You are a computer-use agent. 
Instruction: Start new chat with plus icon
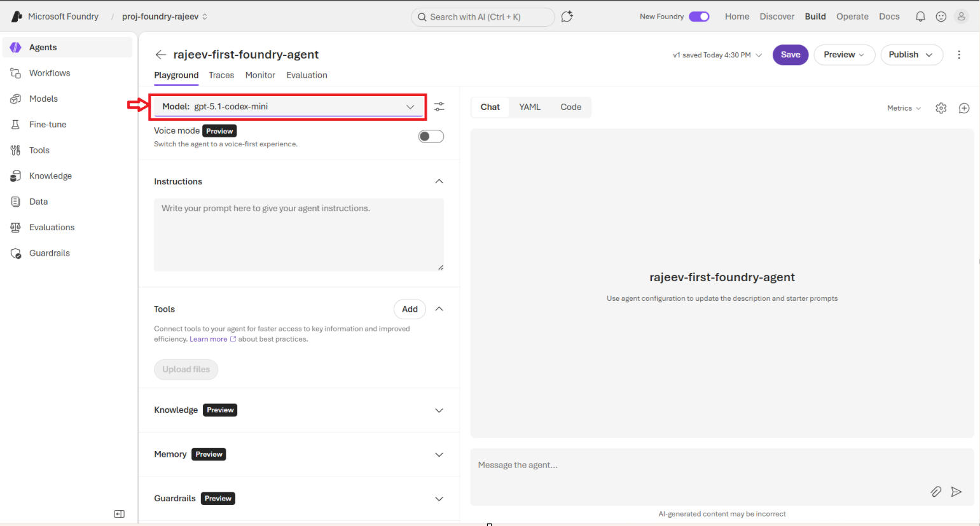pos(963,108)
